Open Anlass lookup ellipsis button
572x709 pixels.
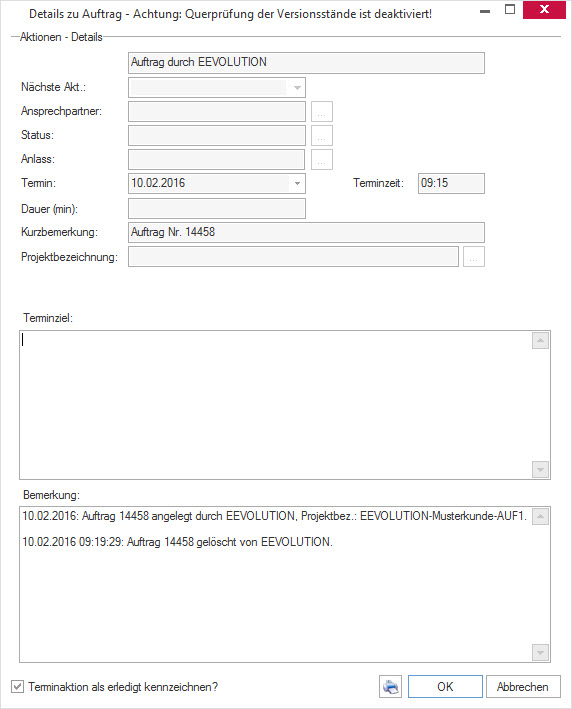point(321,160)
